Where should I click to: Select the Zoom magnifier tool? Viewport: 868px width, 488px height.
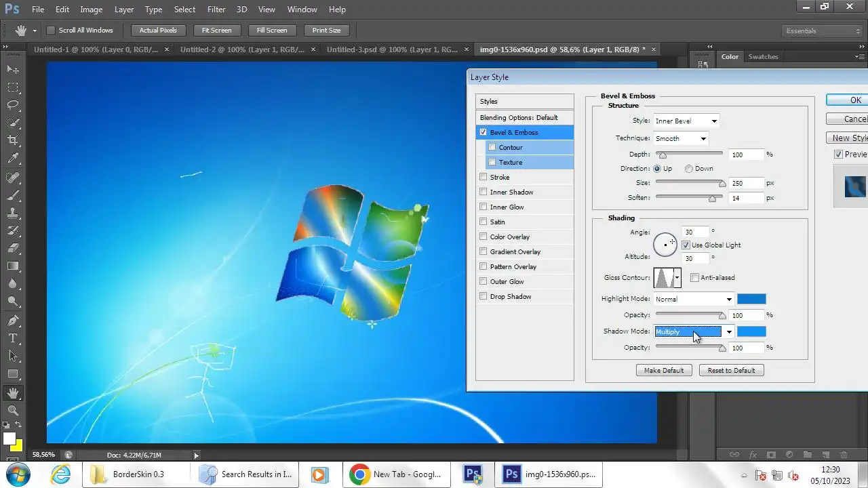[13, 410]
